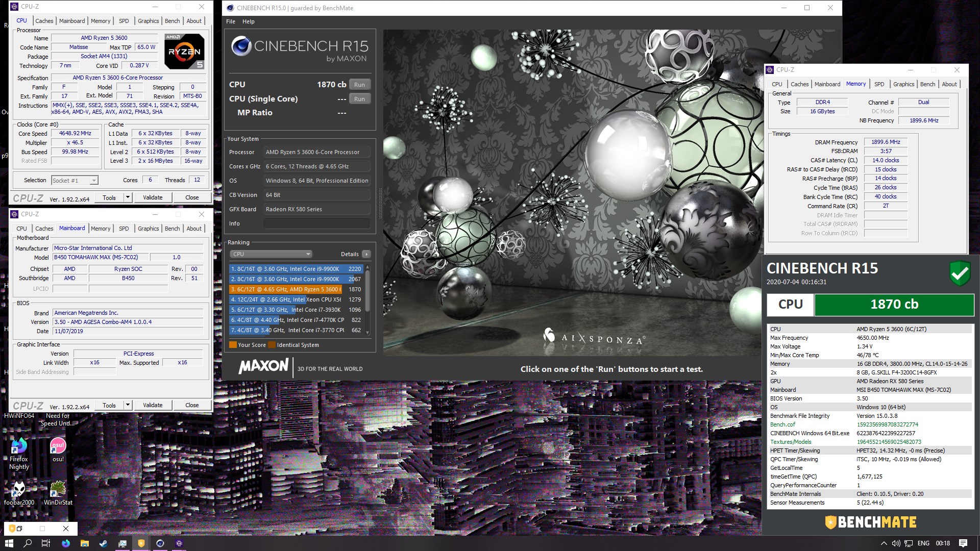Run the Cinebench CPU test
Screen dimensions: 980x551
pos(359,85)
